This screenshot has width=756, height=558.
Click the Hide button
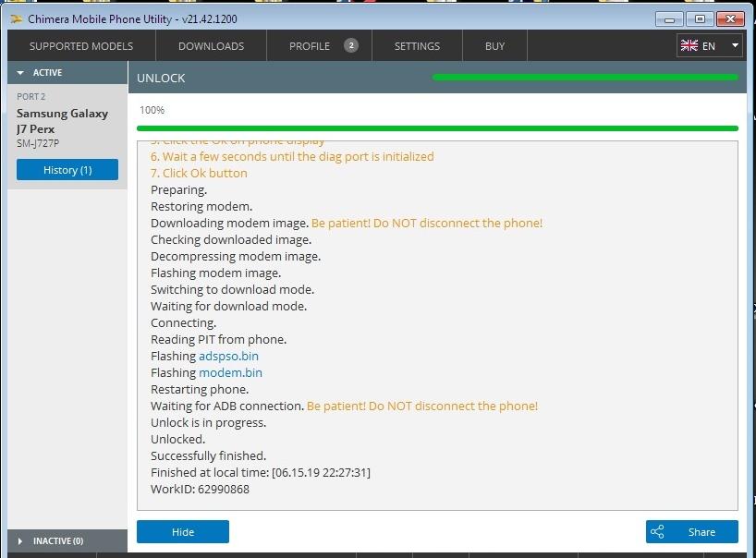pyautogui.click(x=183, y=532)
